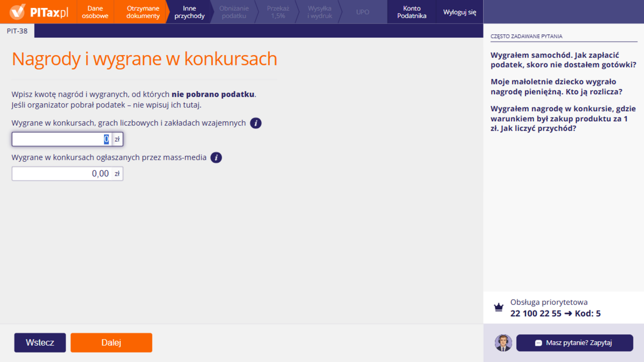Open the Dane osobowe step

point(95,12)
